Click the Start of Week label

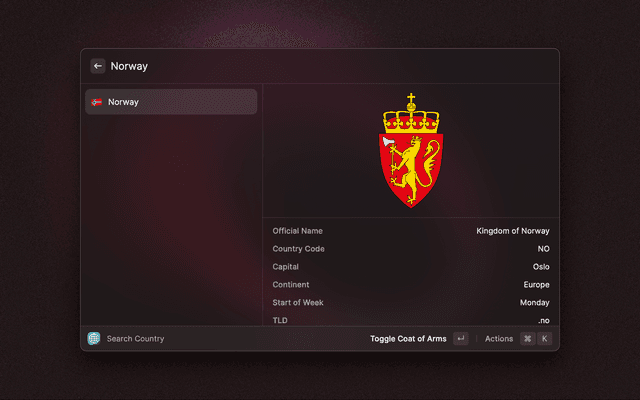(298, 303)
